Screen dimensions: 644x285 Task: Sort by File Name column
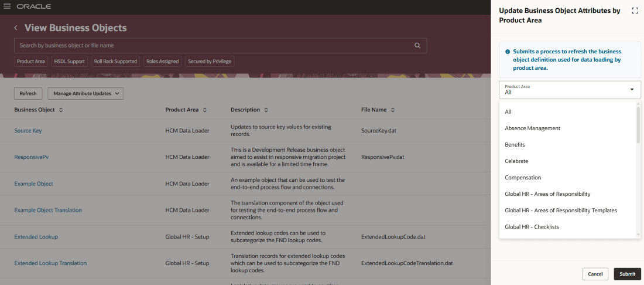(x=393, y=110)
